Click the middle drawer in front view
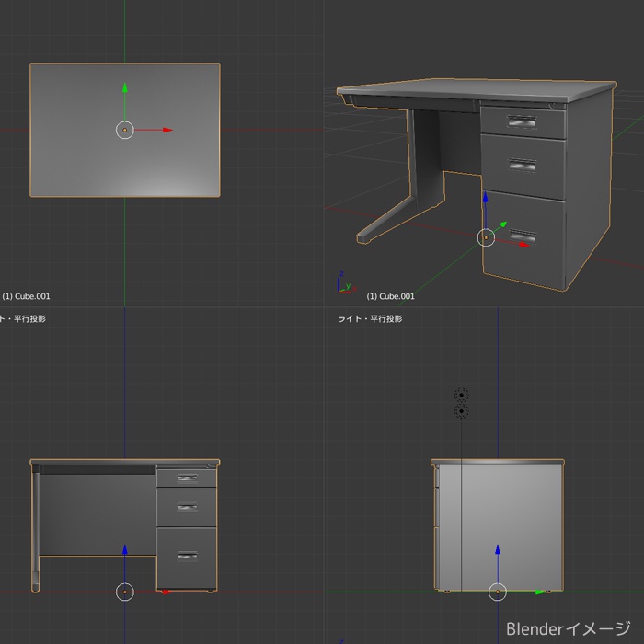The image size is (644, 644). tap(187, 507)
